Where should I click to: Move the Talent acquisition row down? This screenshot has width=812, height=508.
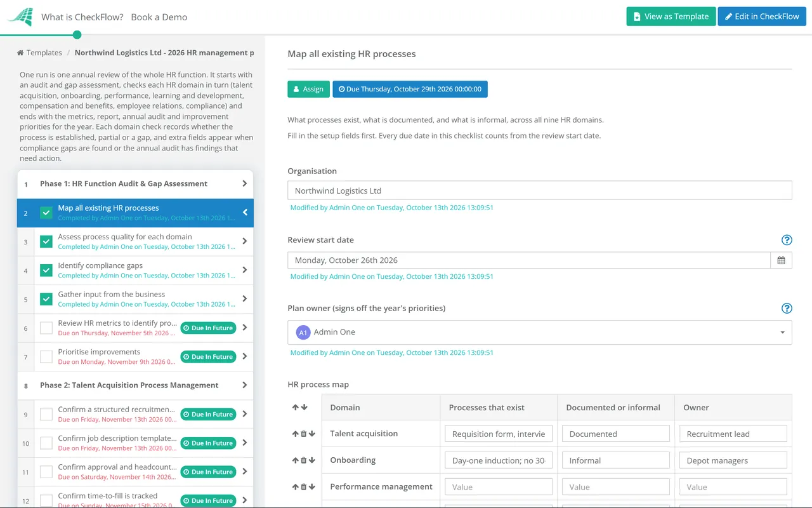click(311, 434)
